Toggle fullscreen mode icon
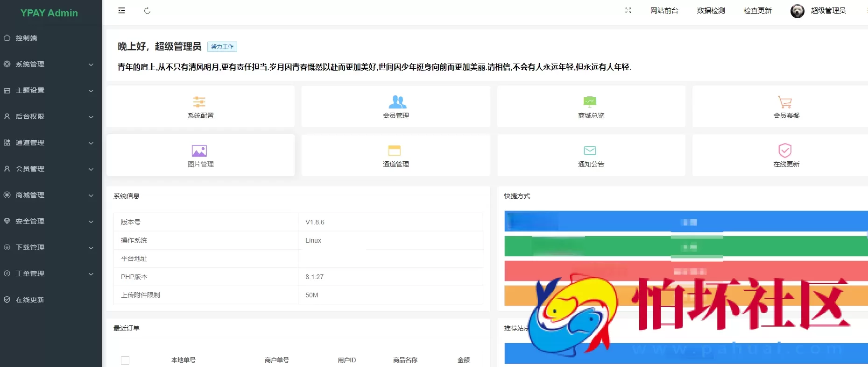This screenshot has height=367, width=868. (628, 10)
